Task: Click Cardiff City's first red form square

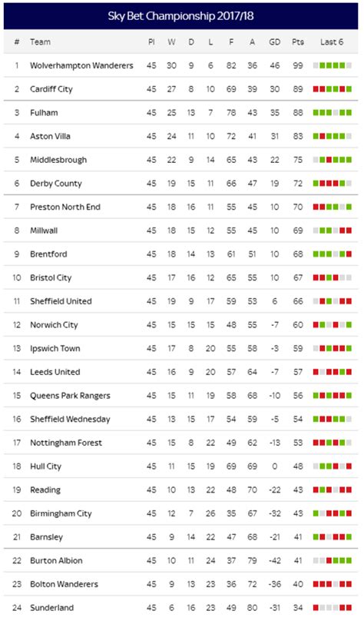Action: click(316, 89)
